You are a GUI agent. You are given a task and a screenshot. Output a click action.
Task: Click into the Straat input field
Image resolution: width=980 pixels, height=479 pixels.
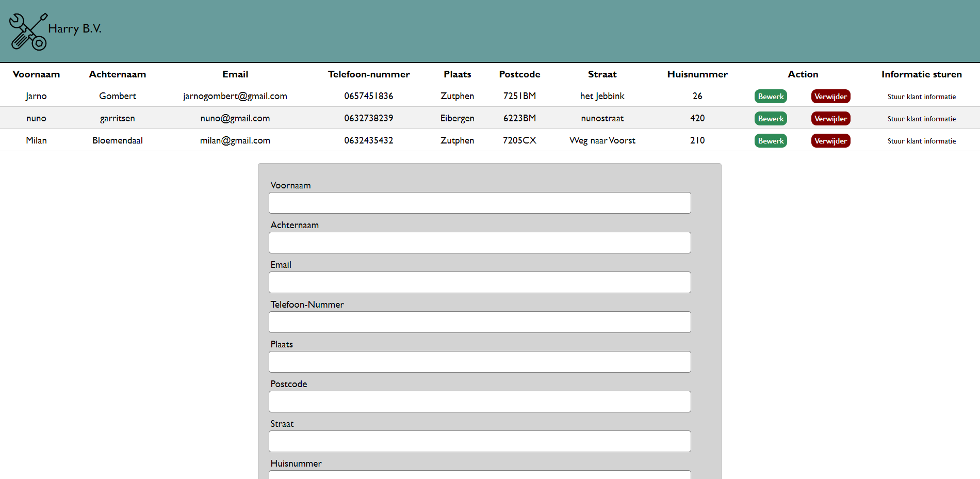(480, 441)
